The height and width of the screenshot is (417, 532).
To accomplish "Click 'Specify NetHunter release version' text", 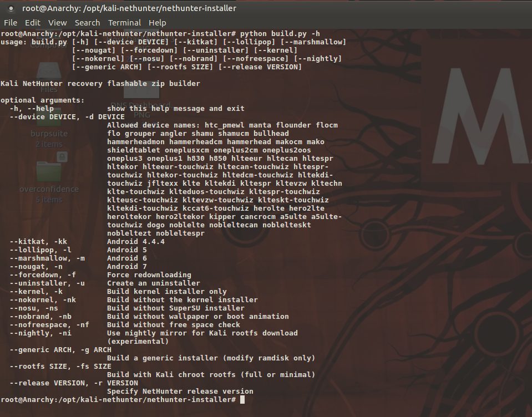I will [x=180, y=391].
